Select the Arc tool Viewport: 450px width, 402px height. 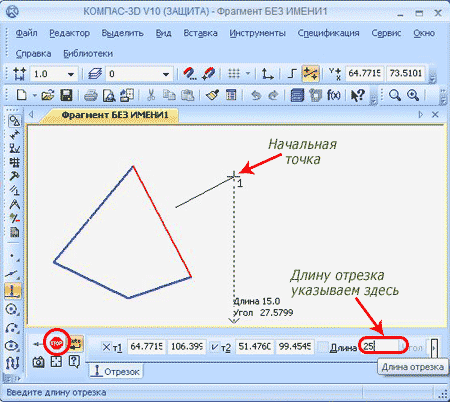[13, 328]
